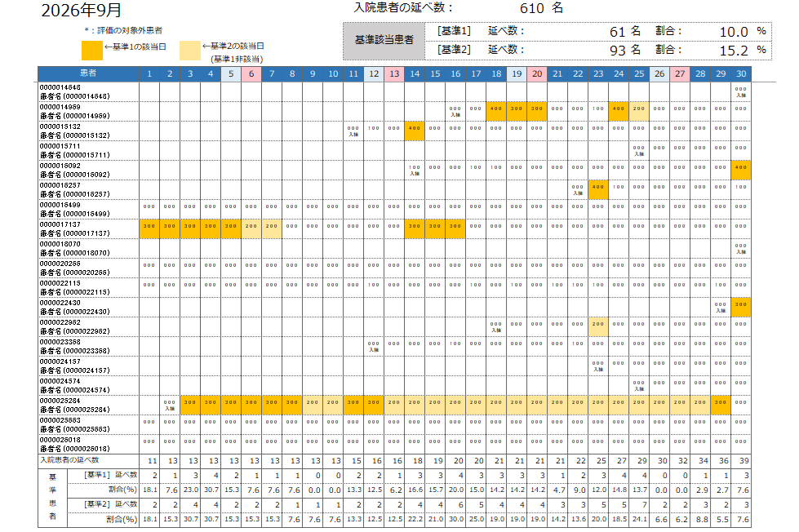Select the light blue day 26 header
This screenshot has height=532, width=799.
click(x=659, y=73)
